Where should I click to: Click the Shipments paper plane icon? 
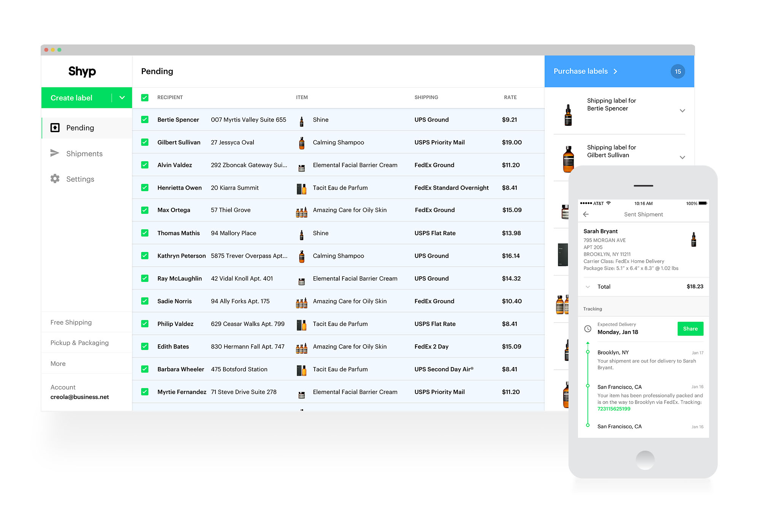55,153
